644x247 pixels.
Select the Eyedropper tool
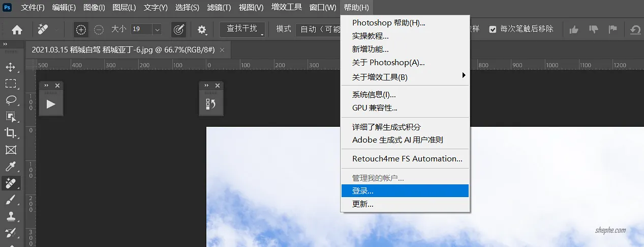click(x=11, y=166)
